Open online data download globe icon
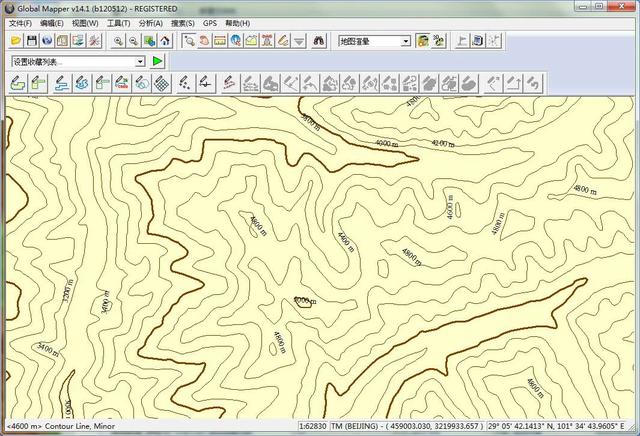 tap(47, 41)
